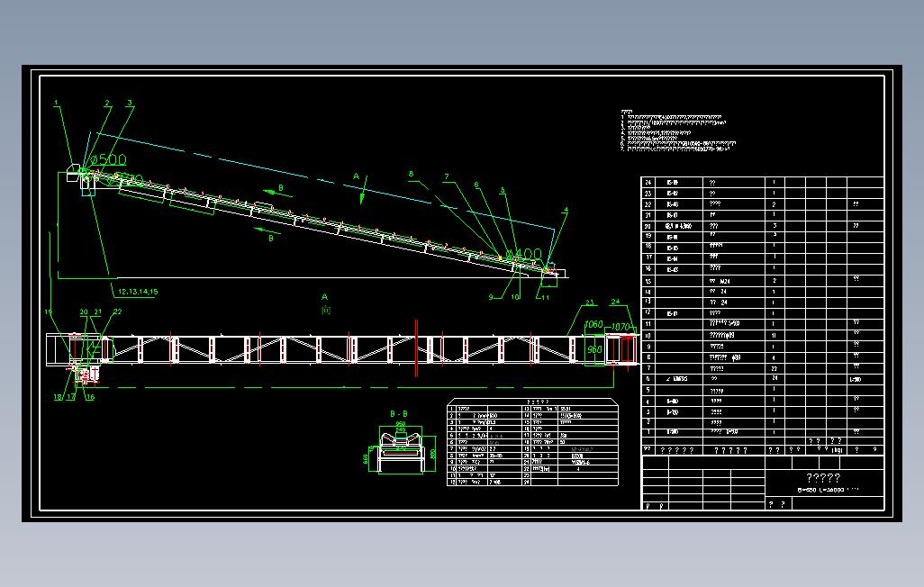The image size is (924, 587).
Task: Pick green leader callout number 4
Action: click(x=566, y=210)
